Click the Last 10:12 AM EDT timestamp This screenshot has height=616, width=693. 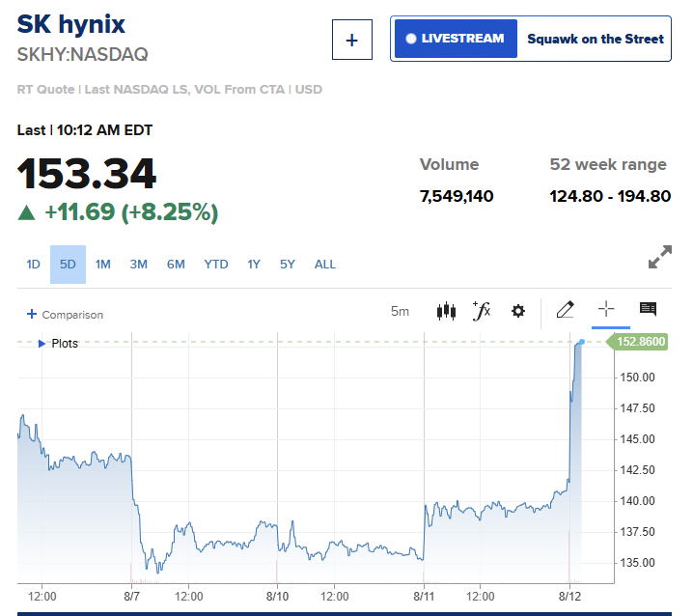click(x=85, y=130)
